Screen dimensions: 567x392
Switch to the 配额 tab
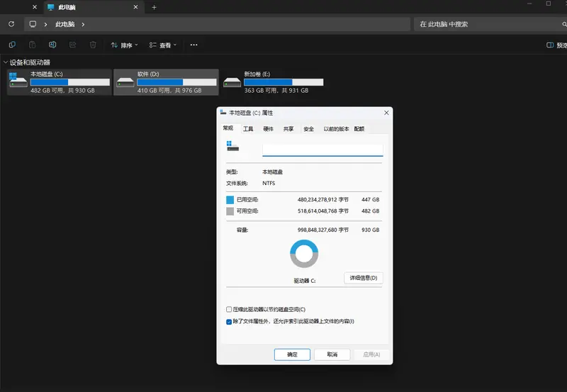(359, 129)
